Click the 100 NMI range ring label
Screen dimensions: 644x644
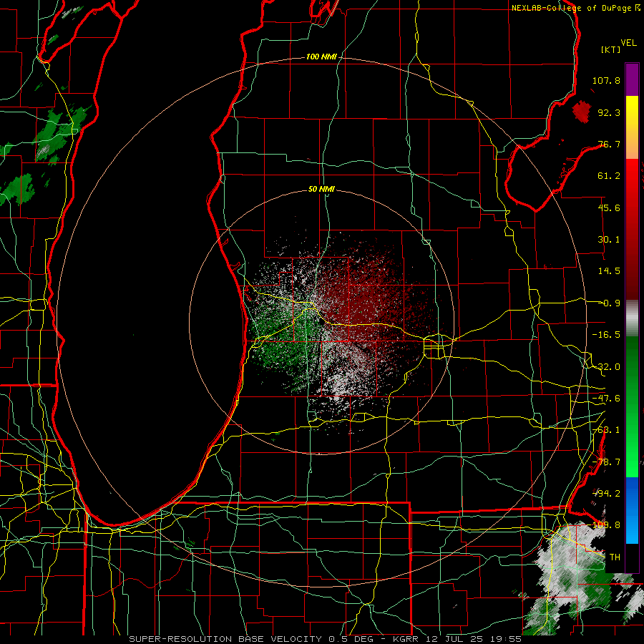pyautogui.click(x=321, y=57)
